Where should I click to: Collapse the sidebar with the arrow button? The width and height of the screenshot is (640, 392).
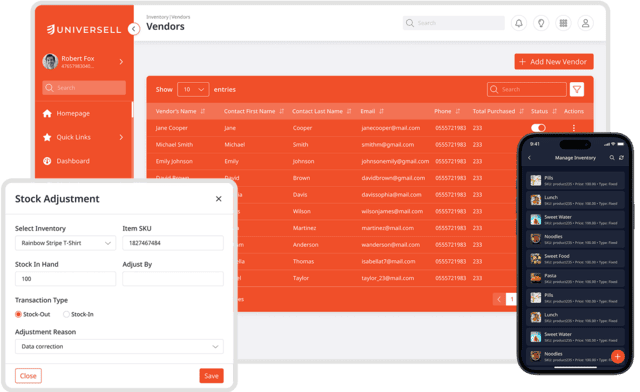pyautogui.click(x=133, y=29)
